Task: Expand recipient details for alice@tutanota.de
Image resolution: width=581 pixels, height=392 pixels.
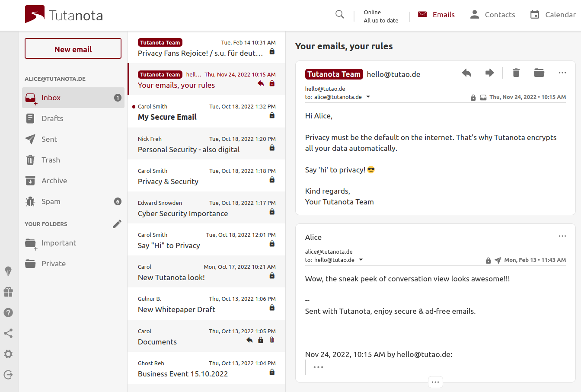Action: [368, 97]
